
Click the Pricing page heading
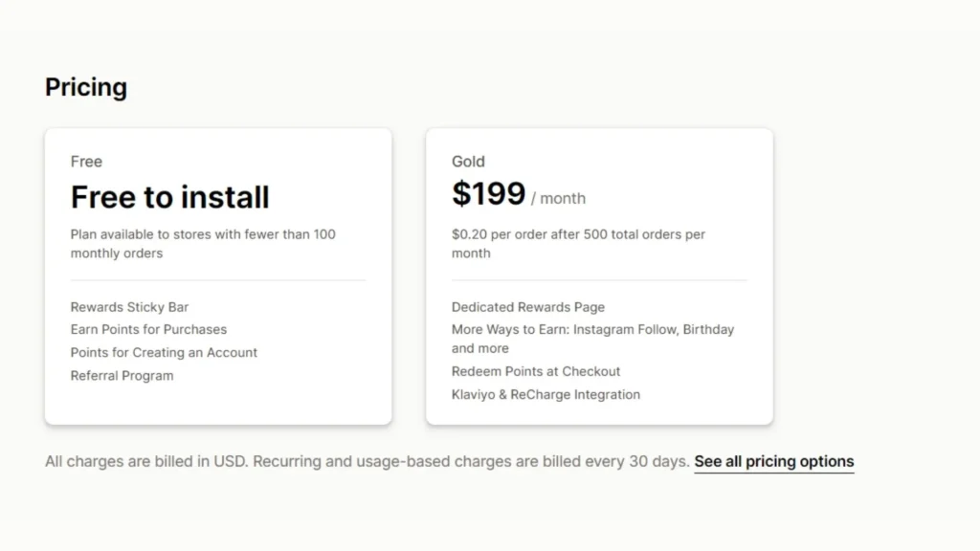pyautogui.click(x=86, y=87)
